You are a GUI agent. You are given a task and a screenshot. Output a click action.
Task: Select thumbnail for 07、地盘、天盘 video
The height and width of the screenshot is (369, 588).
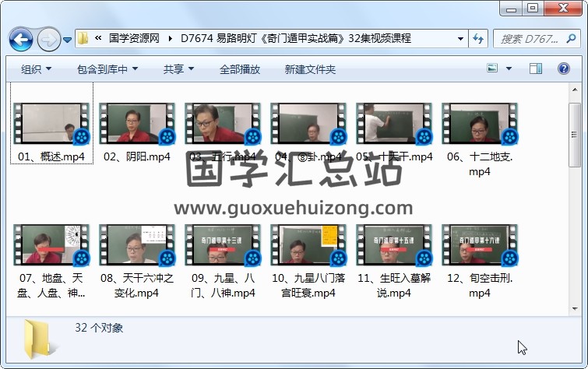(51, 245)
